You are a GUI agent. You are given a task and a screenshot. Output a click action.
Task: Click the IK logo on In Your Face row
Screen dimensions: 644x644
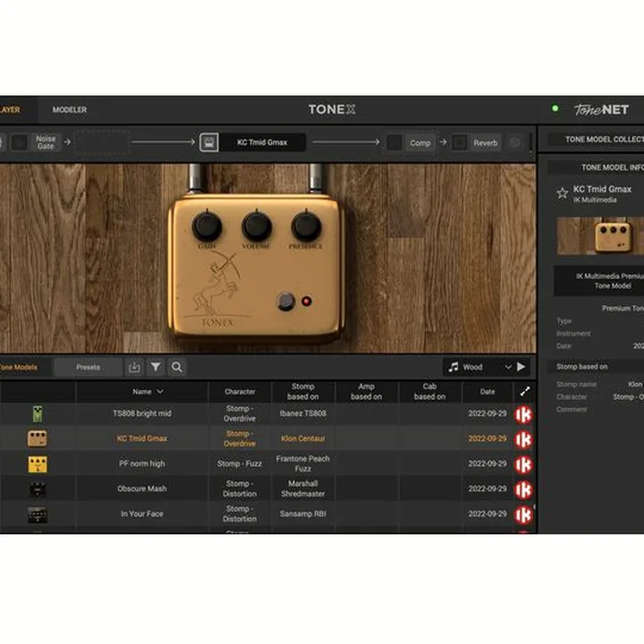523,515
